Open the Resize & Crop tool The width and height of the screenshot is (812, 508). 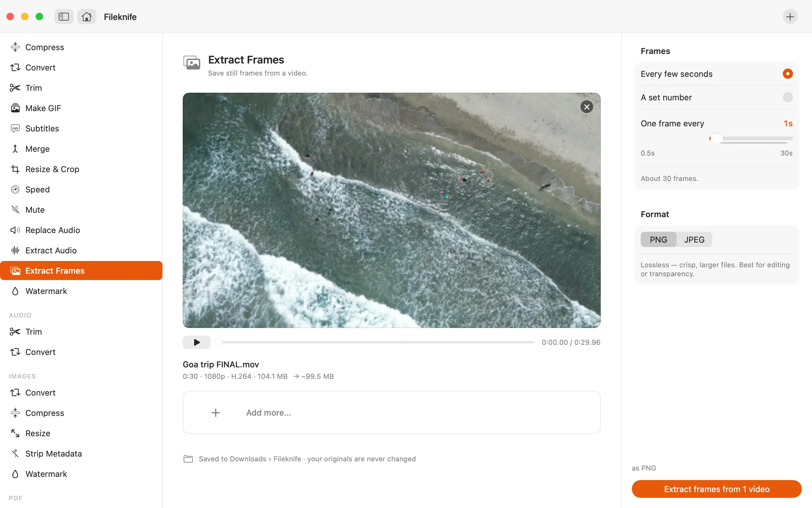81,169
